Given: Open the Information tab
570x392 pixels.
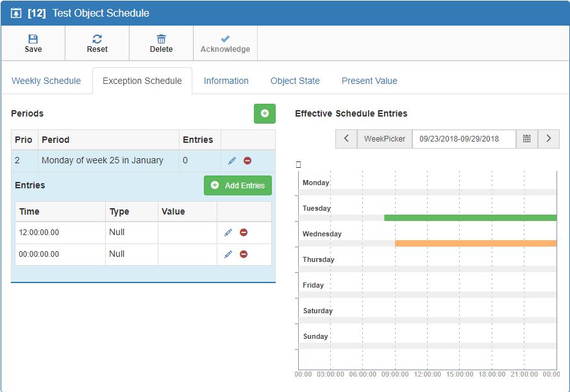Looking at the screenshot, I should coord(226,81).
